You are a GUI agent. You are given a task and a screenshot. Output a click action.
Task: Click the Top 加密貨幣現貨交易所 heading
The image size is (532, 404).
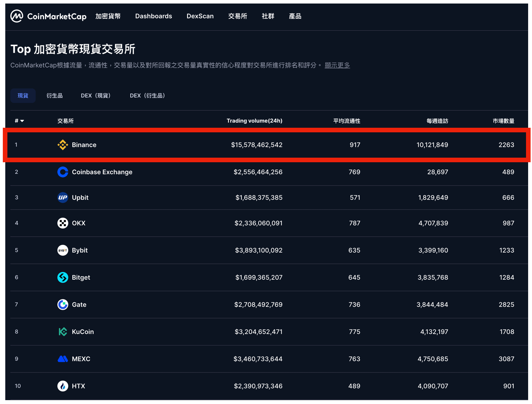(73, 49)
